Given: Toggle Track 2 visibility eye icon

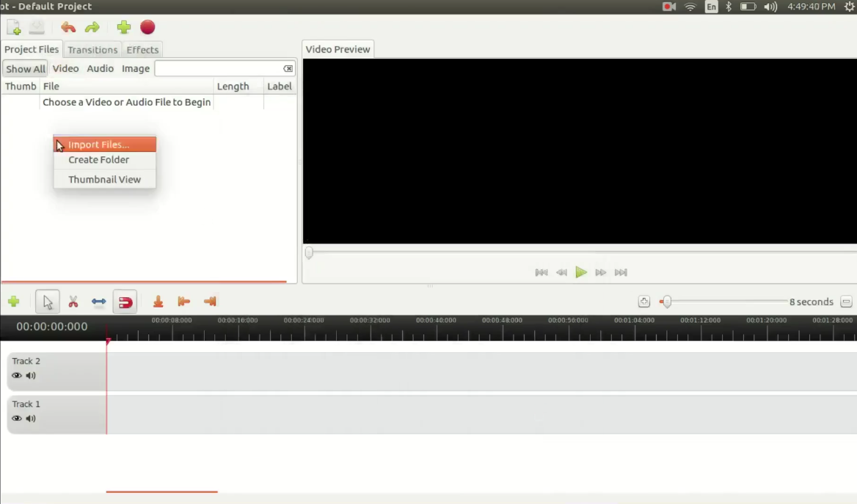Looking at the screenshot, I should pyautogui.click(x=17, y=376).
